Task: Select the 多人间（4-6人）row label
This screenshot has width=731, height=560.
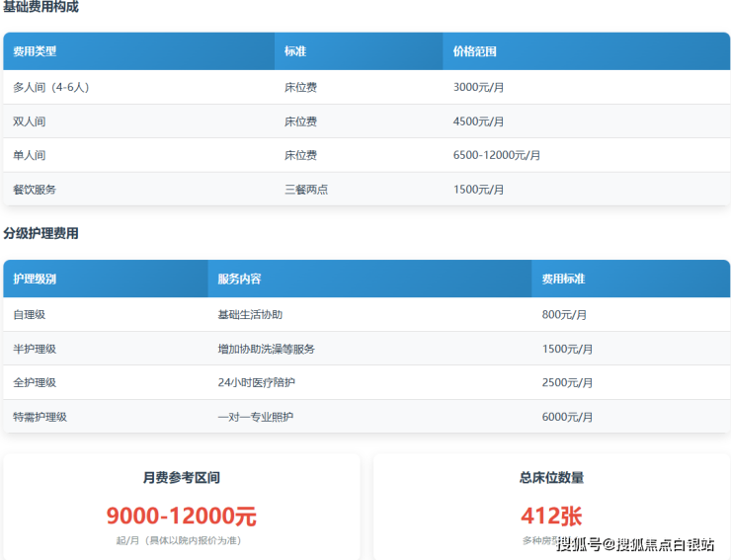Action: click(51, 87)
